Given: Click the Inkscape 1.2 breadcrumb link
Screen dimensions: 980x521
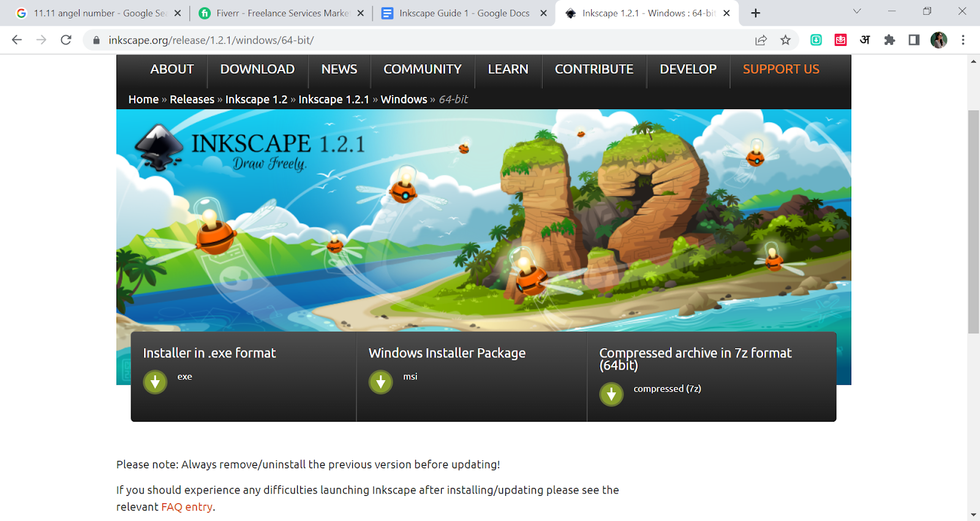Looking at the screenshot, I should click(256, 99).
